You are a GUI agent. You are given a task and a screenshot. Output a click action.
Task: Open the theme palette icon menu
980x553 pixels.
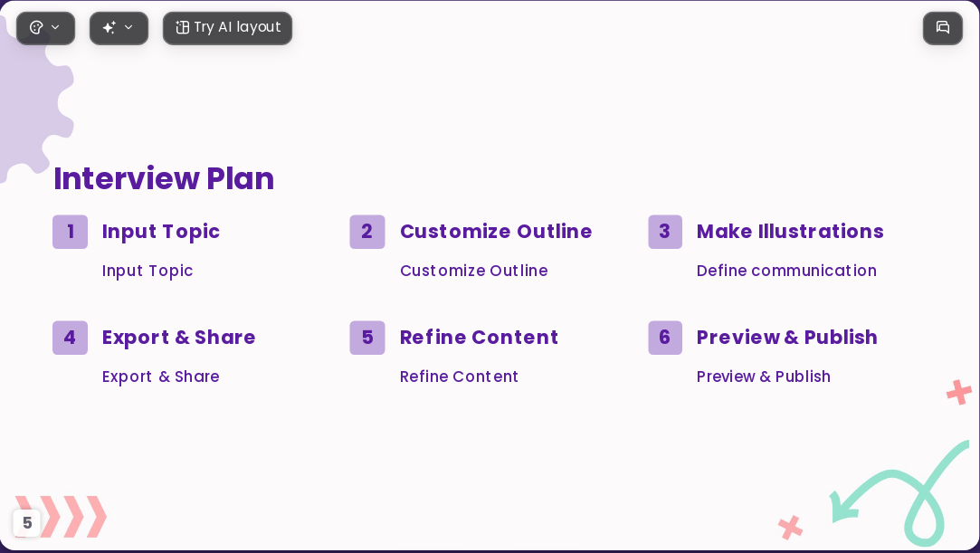point(36,27)
